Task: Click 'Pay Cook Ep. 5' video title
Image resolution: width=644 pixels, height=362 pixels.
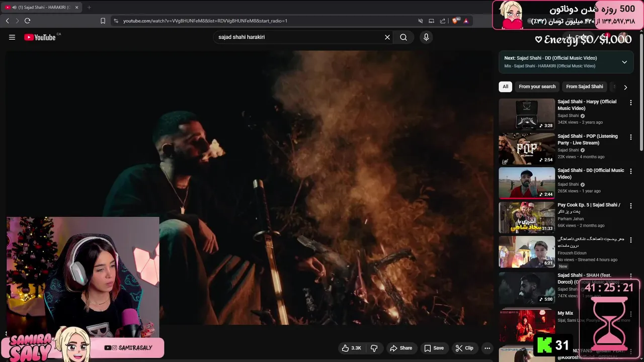Action: click(x=589, y=208)
